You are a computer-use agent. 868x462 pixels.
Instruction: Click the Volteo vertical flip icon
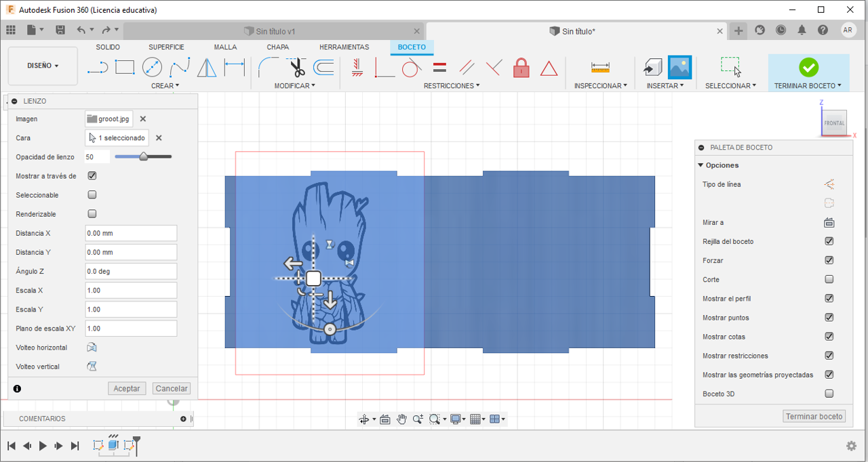click(x=92, y=366)
